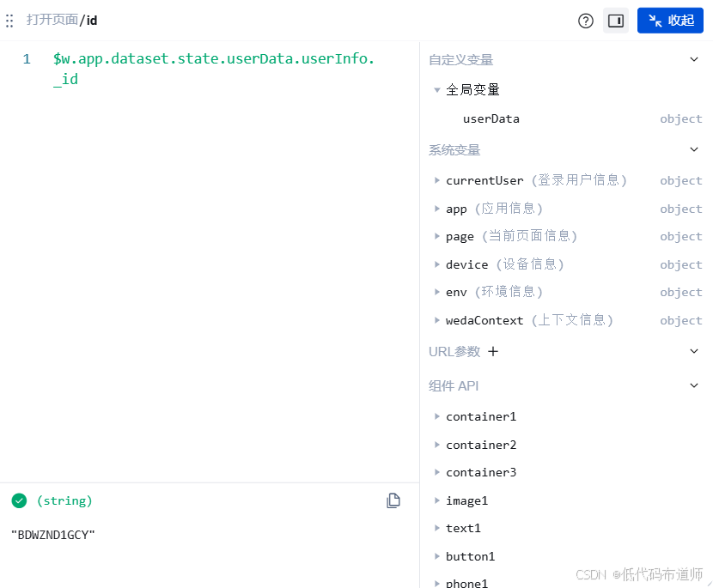Collapse the URL参数 section chevron

[694, 351]
